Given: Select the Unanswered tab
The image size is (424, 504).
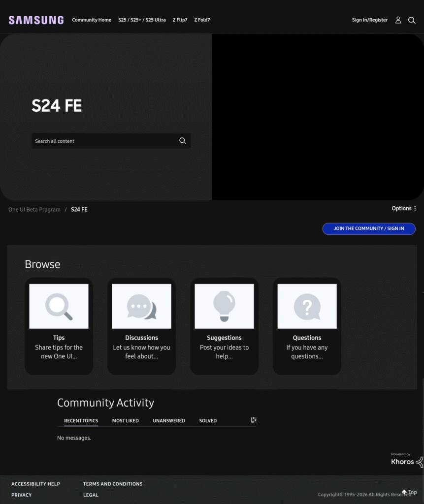Looking at the screenshot, I should [x=169, y=421].
